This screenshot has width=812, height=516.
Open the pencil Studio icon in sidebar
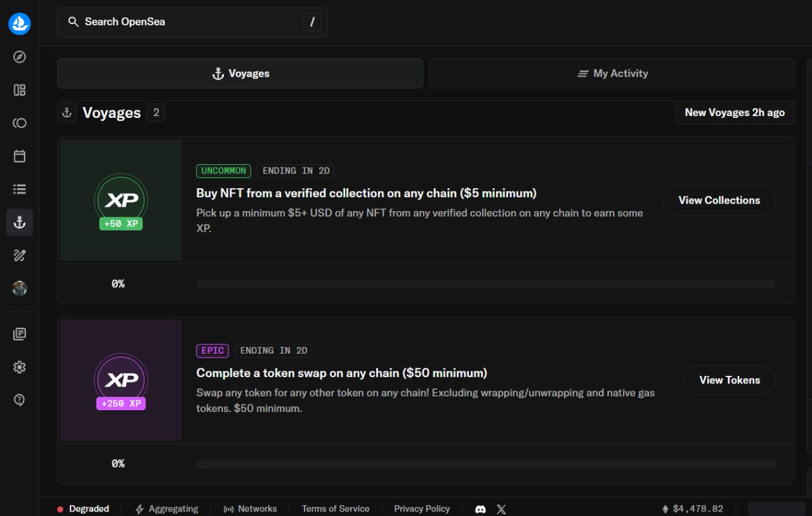20,255
